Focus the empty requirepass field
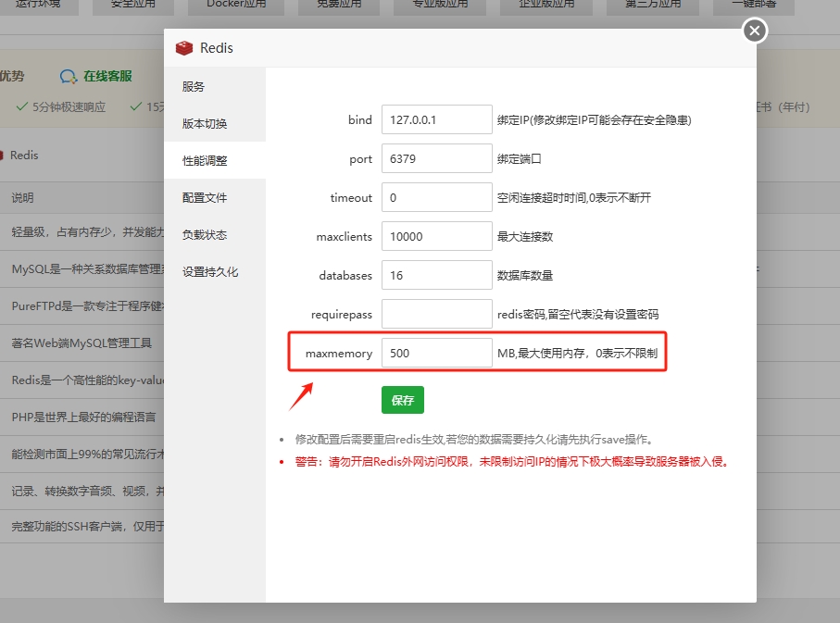 click(x=436, y=314)
